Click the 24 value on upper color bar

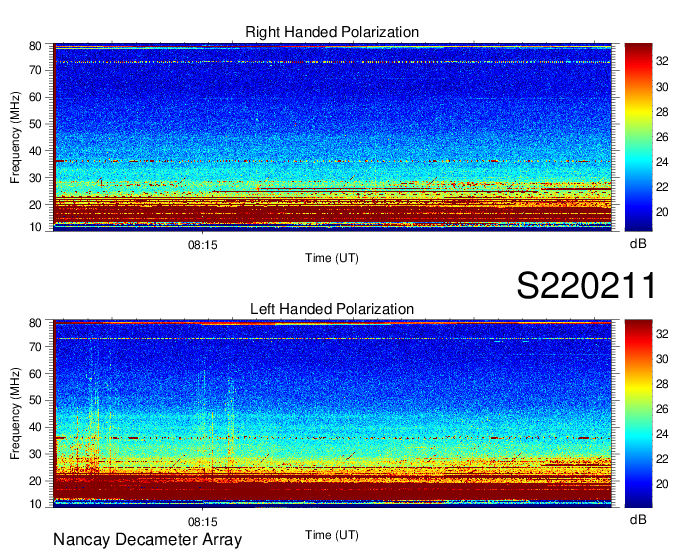point(662,162)
